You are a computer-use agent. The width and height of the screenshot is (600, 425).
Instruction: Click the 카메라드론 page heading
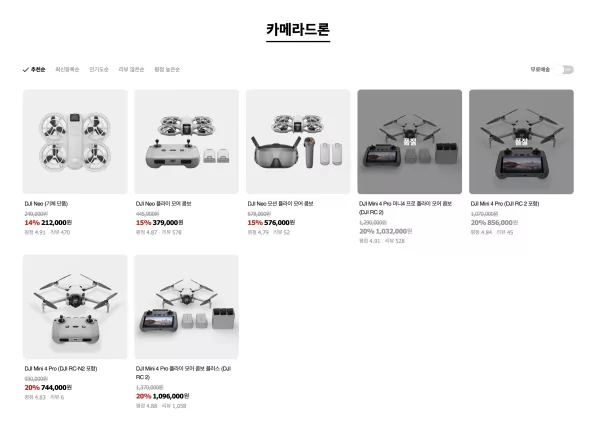tap(298, 29)
